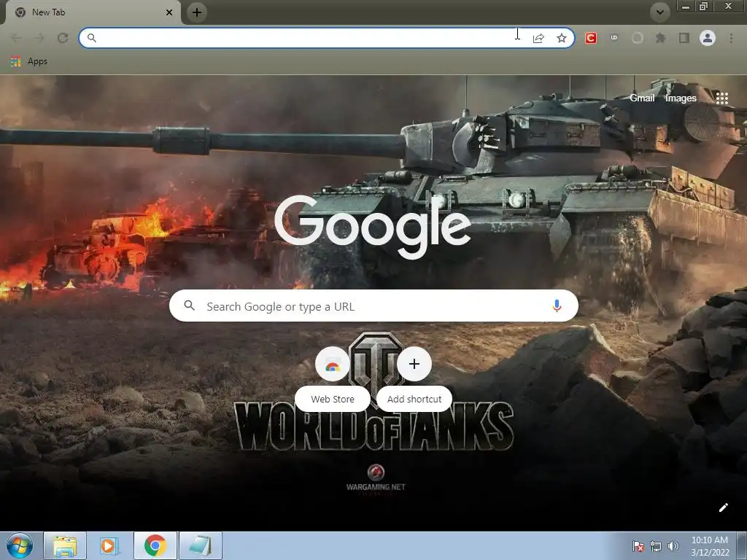Open the Chrome profile avatar
The height and width of the screenshot is (560, 747).
[x=708, y=38]
